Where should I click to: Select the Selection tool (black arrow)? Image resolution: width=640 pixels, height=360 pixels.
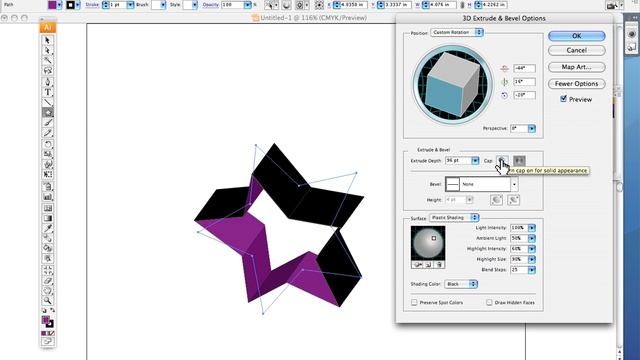click(x=47, y=40)
